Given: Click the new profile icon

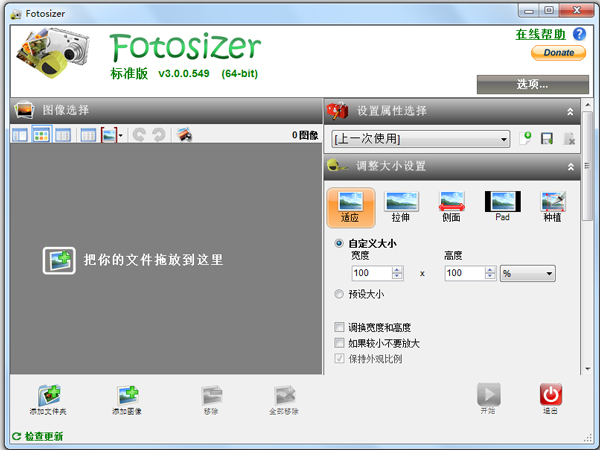Looking at the screenshot, I should coord(525,138).
